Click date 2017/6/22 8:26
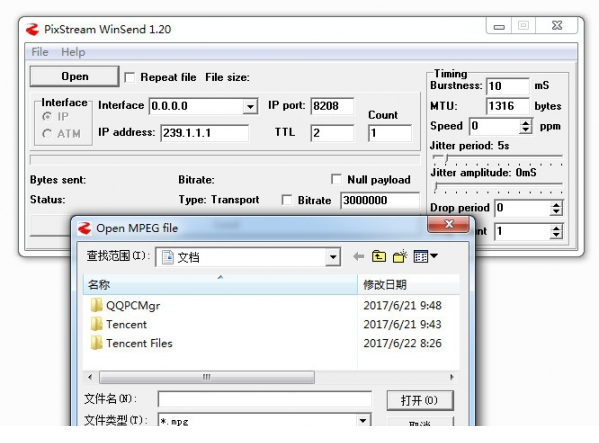Viewport: 599px width, 443px height. pyautogui.click(x=402, y=343)
